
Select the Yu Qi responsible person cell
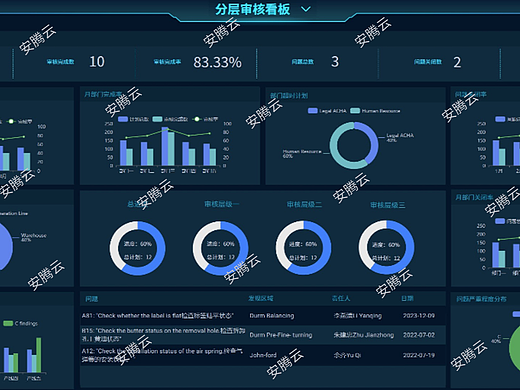point(347,355)
